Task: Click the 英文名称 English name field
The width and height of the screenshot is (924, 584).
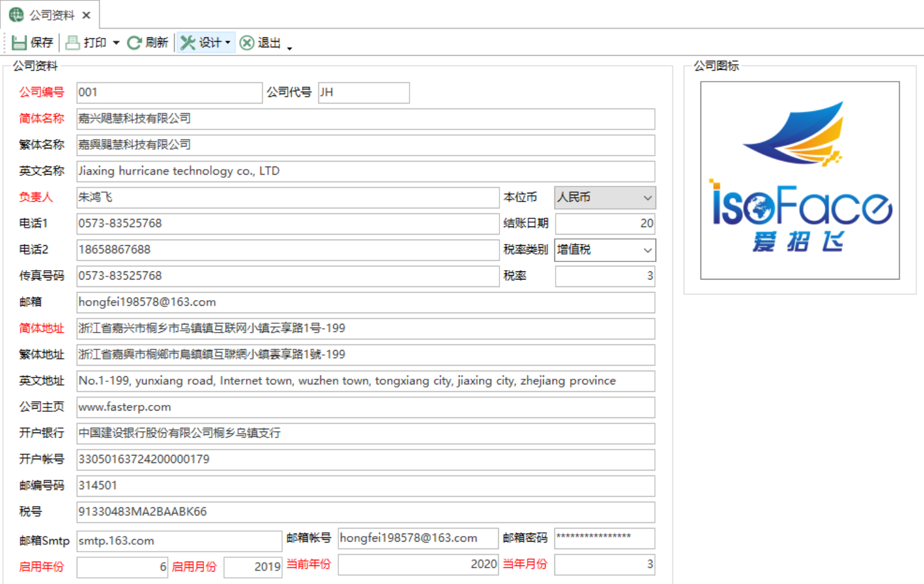Action: pyautogui.click(x=366, y=171)
